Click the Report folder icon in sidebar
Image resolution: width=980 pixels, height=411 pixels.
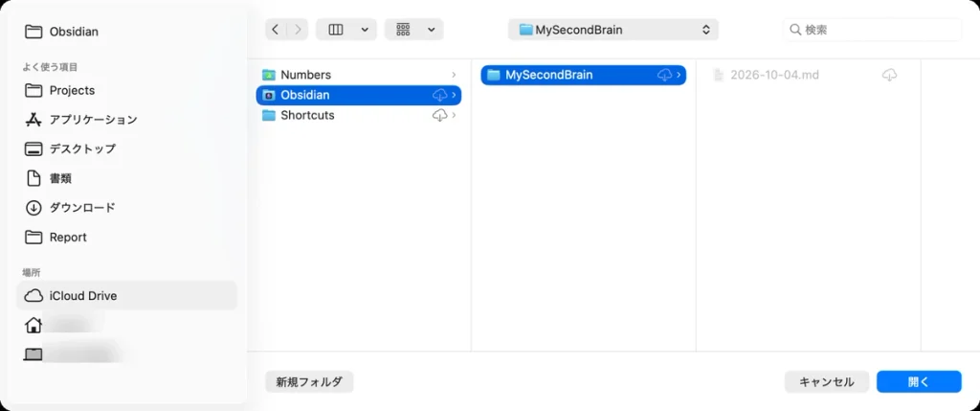(33, 237)
